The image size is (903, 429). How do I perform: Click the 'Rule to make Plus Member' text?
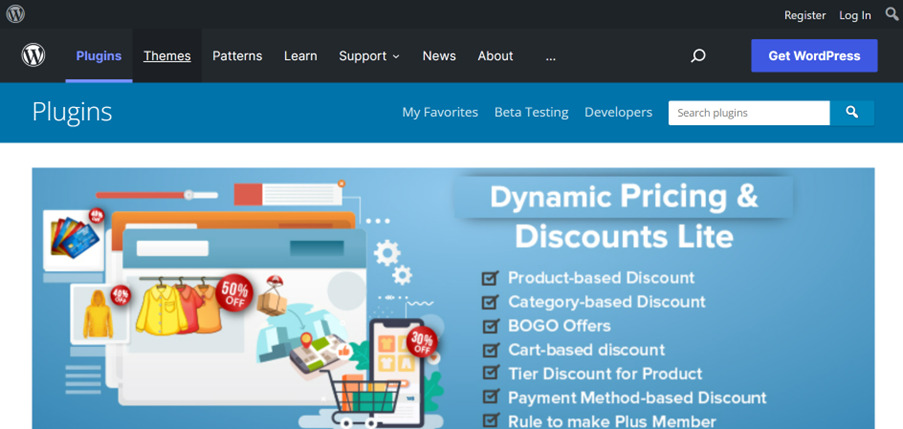pos(612,422)
